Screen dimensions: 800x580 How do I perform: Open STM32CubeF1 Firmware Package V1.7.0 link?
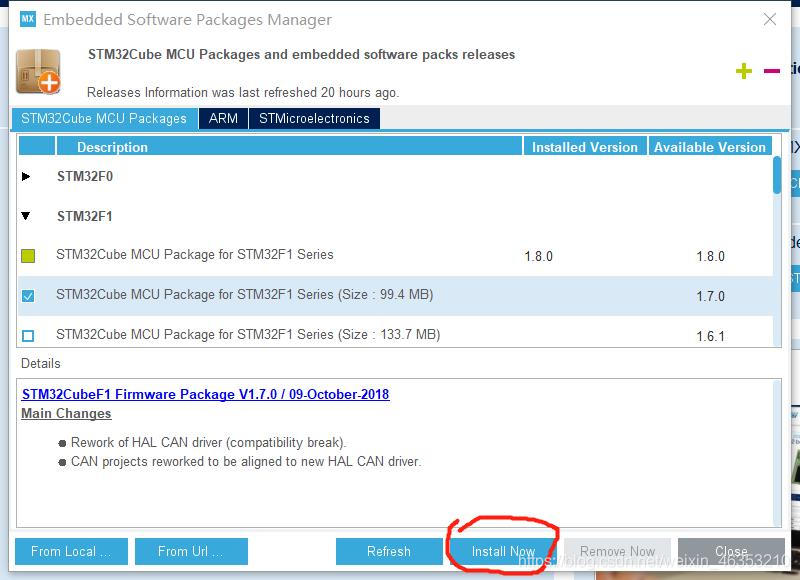pos(206,394)
